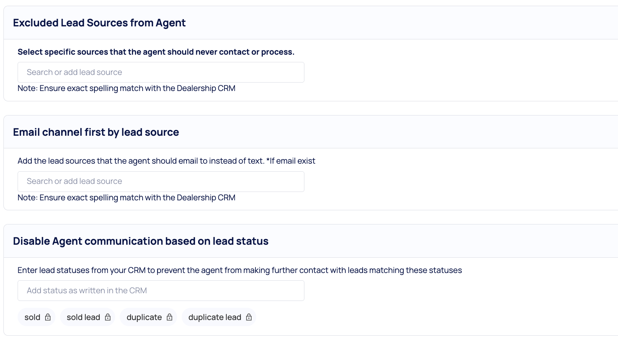The height and width of the screenshot is (364, 618).
Task: Click the lock icon on the sold chip
Action: (x=48, y=317)
